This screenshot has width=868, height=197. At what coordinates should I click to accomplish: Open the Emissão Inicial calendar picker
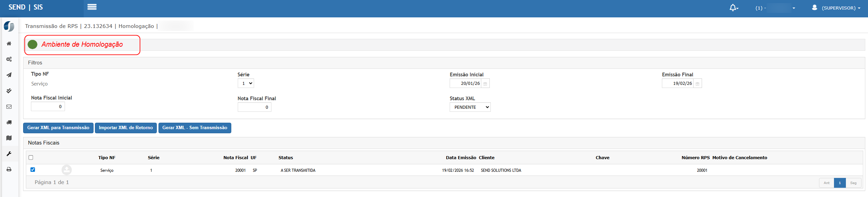click(485, 84)
